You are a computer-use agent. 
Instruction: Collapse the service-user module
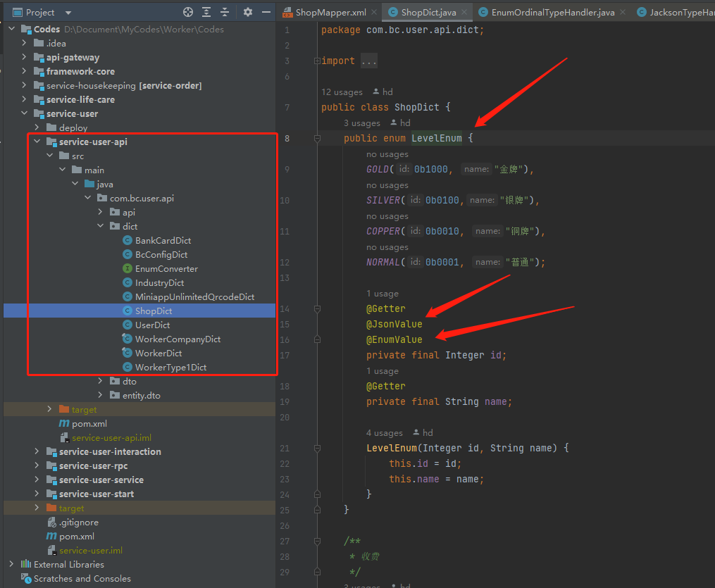click(24, 113)
